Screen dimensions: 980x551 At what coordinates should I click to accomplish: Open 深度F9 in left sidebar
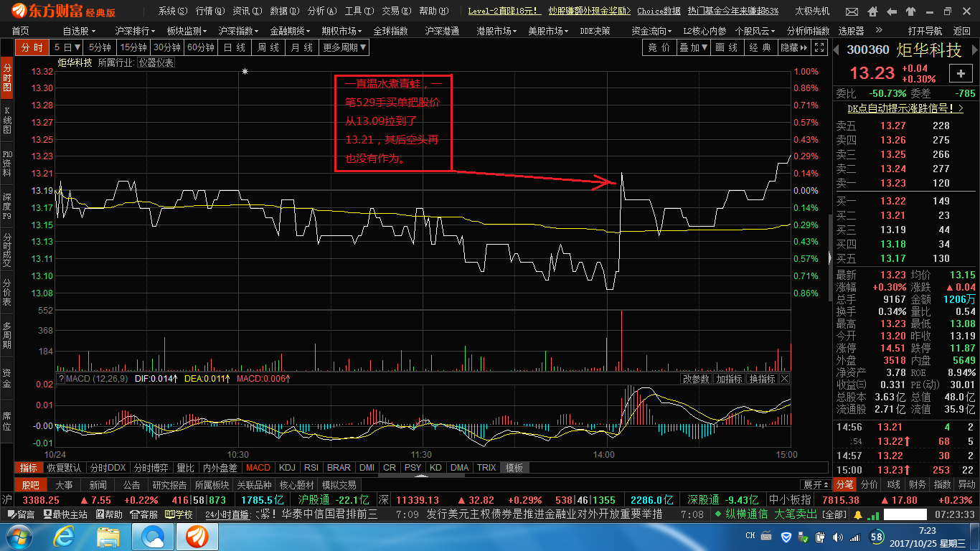click(x=7, y=207)
